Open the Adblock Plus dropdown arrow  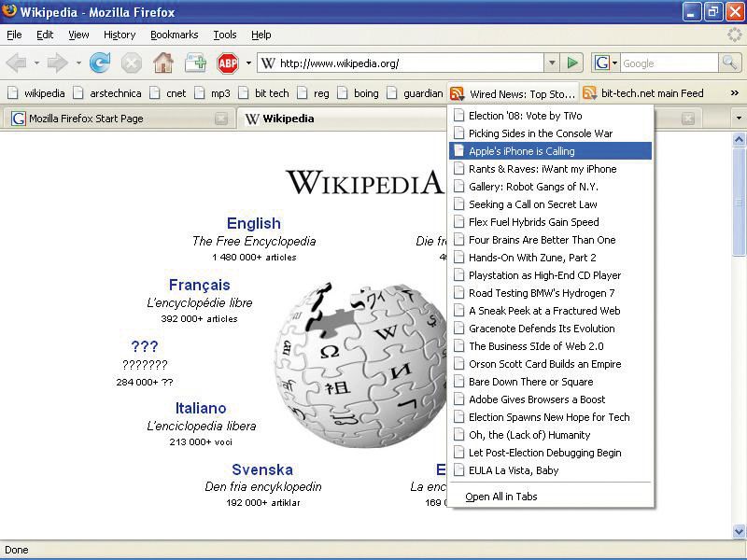248,63
